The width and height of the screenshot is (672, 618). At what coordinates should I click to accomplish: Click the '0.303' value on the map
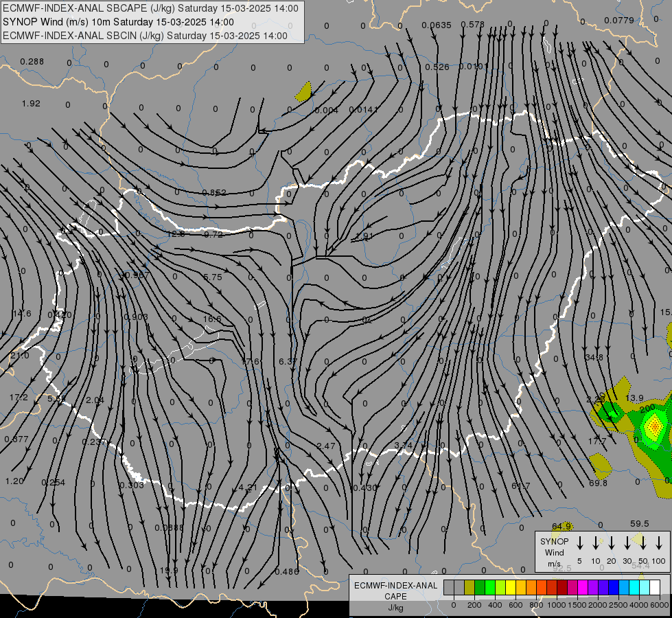point(132,485)
